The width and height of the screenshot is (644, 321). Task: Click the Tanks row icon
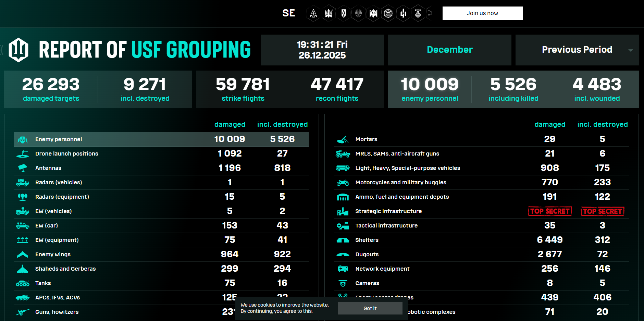pyautogui.click(x=23, y=283)
